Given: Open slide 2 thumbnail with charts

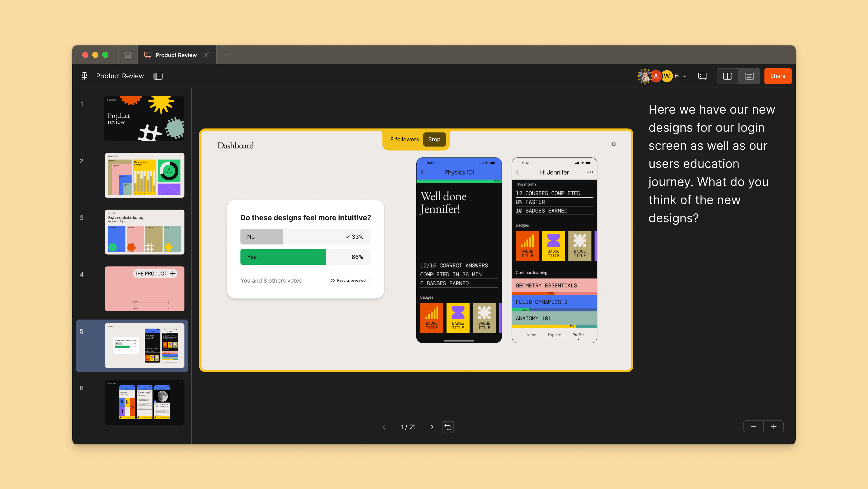Looking at the screenshot, I should pyautogui.click(x=145, y=175).
